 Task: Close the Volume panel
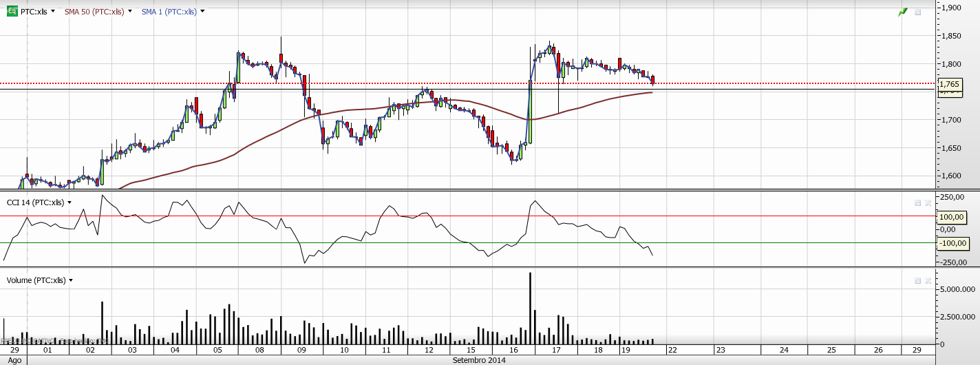pyautogui.click(x=928, y=280)
